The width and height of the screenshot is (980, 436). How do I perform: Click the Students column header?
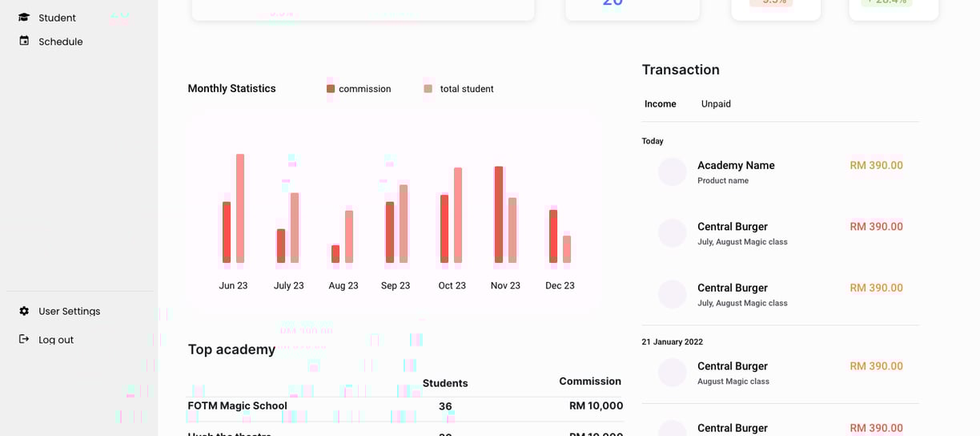[x=445, y=383]
